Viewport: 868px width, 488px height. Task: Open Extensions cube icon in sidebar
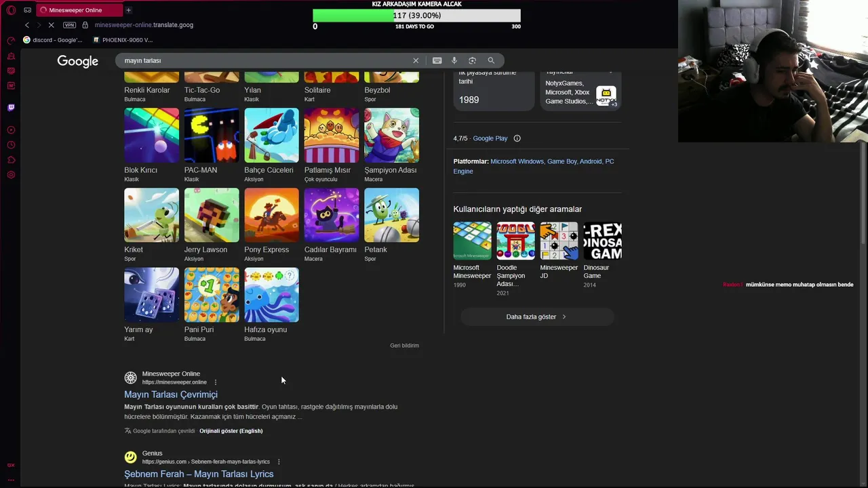[11, 160]
